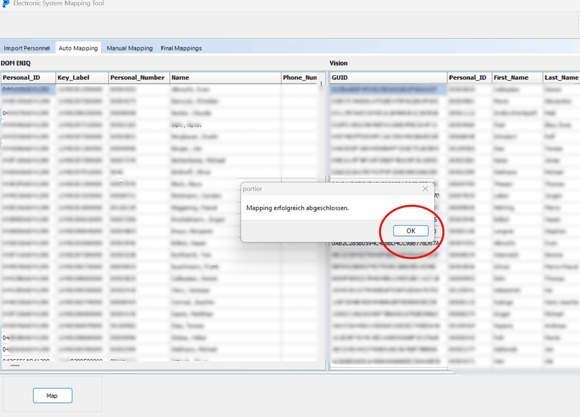
Task: Go to the Final Mappings tab
Action: click(x=181, y=48)
